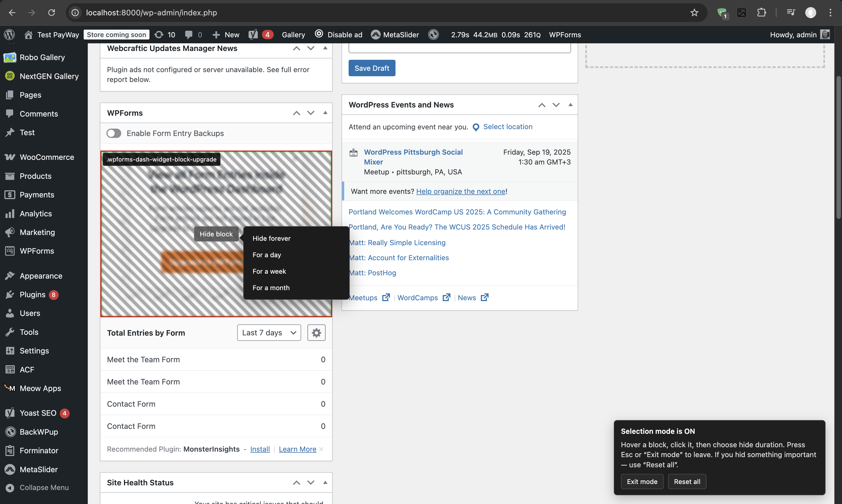Image resolution: width=842 pixels, height=504 pixels.
Task: Open MetaSlider from the admin bar
Action: (x=395, y=35)
